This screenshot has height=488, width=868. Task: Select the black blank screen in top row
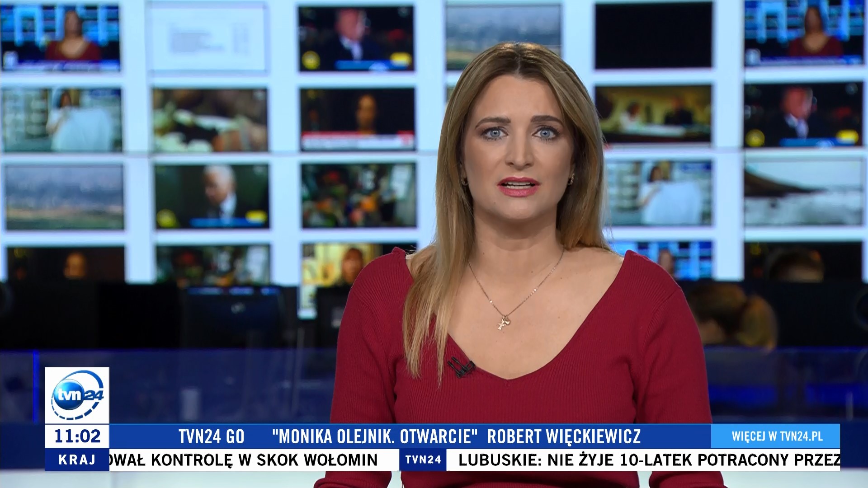(653, 36)
